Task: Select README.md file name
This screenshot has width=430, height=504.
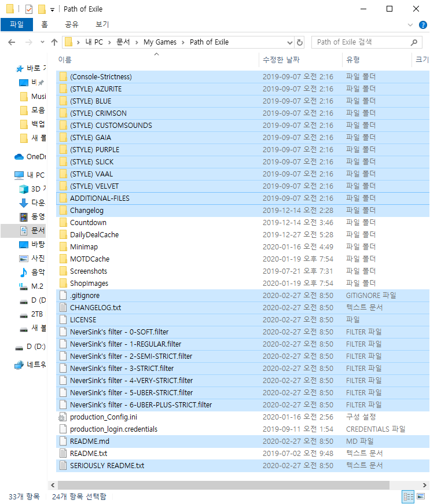Action: click(90, 442)
